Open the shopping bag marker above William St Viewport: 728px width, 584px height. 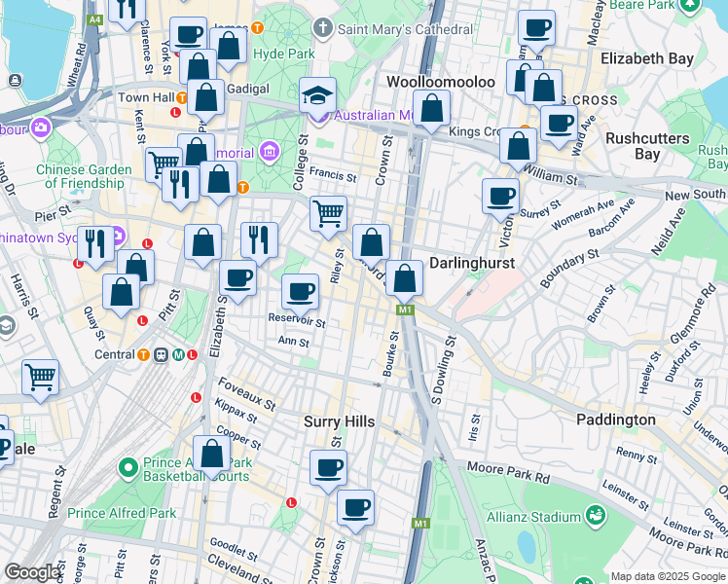(x=518, y=147)
